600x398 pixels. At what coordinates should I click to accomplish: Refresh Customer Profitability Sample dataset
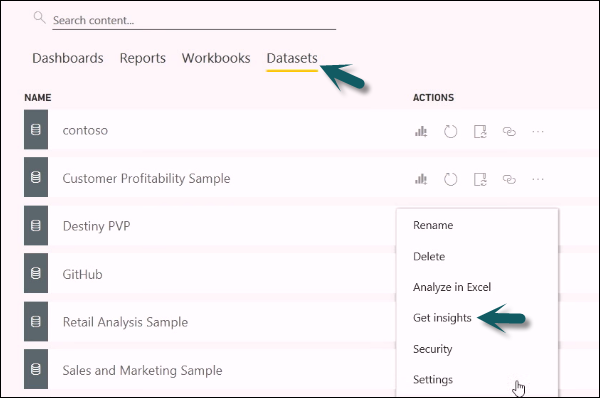[x=450, y=179]
